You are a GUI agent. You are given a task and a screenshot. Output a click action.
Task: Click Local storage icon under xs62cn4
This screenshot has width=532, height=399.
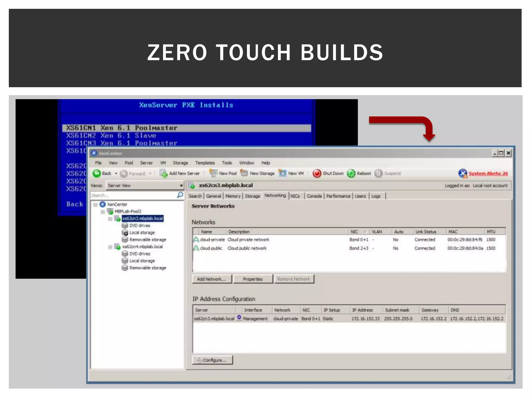point(125,261)
